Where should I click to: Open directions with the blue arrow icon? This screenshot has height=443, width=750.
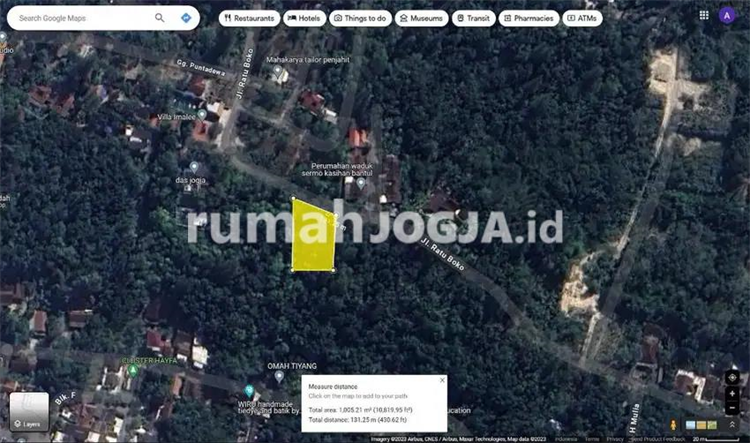pyautogui.click(x=186, y=18)
